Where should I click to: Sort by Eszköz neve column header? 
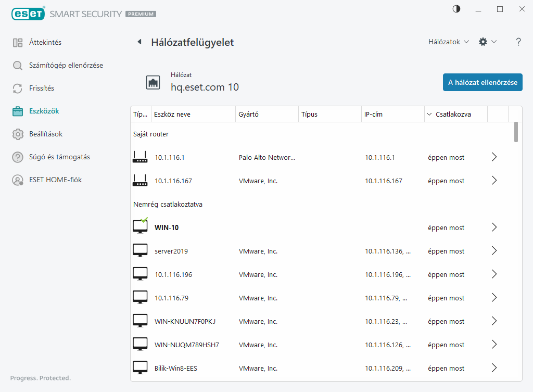pos(193,114)
